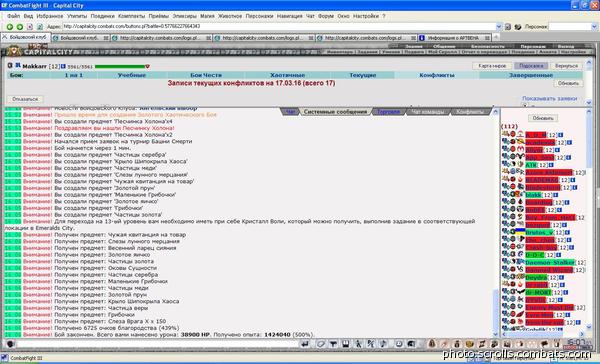Click the green HP progress bar
600x364 pixels.
coord(120,67)
